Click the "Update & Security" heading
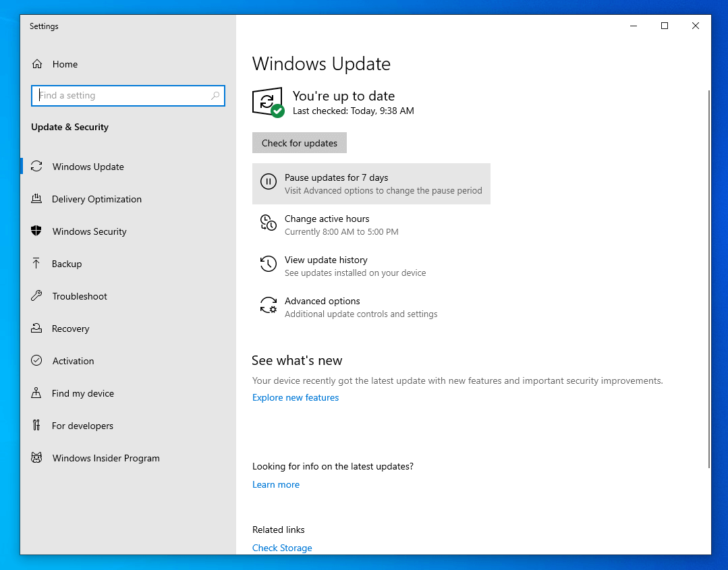The height and width of the screenshot is (570, 728). (69, 127)
